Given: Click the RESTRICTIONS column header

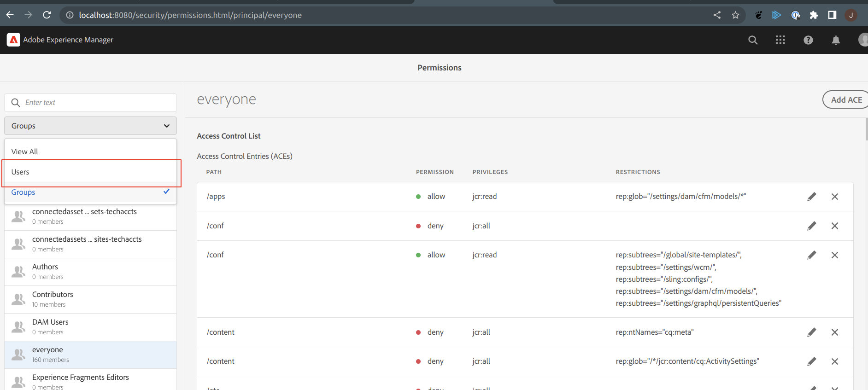Looking at the screenshot, I should pos(638,172).
